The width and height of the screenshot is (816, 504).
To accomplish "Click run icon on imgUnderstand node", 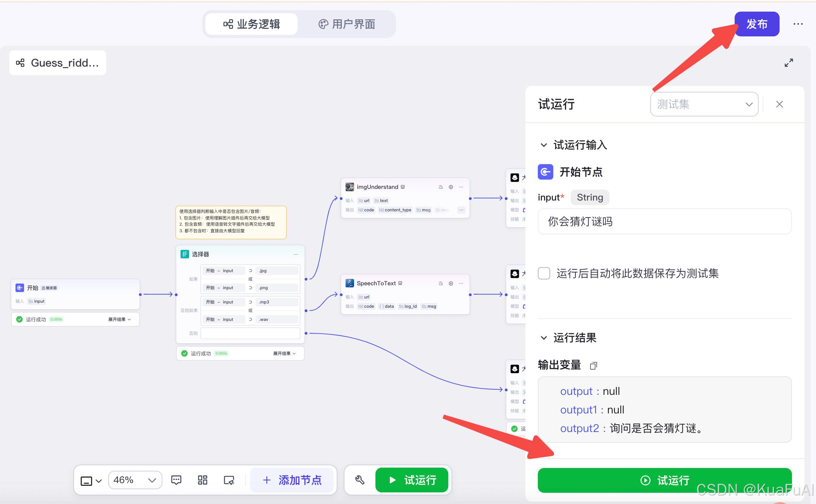I will coord(451,187).
